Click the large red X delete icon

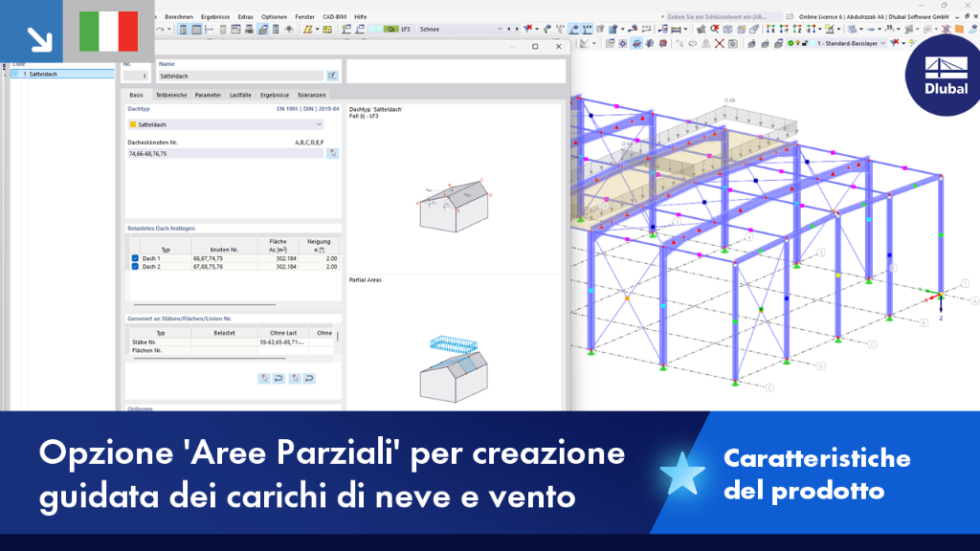click(720, 43)
